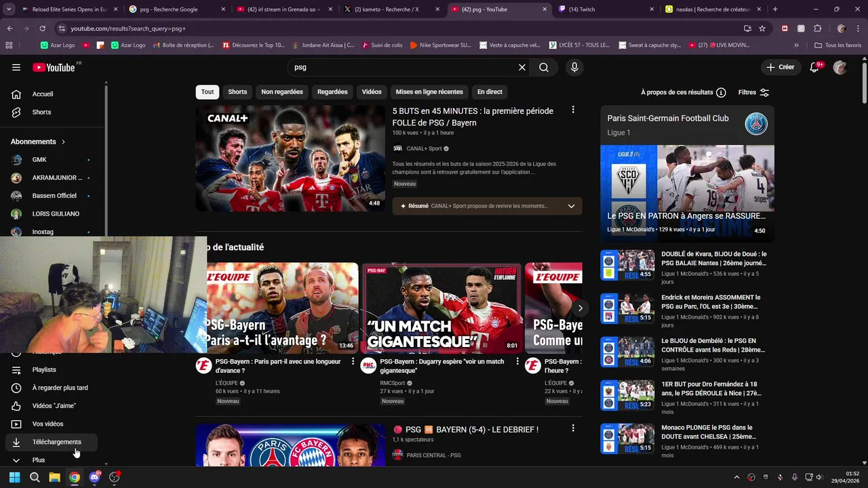This screenshot has width=868, height=488.
Task: Open the Paris Saint-Germain Football Club card title
Action: tap(668, 118)
